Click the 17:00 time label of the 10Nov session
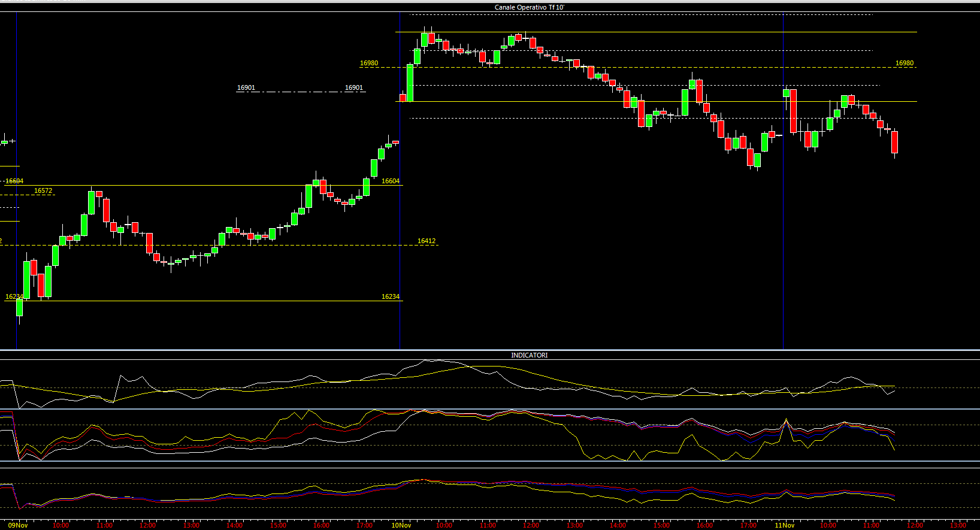 (748, 525)
